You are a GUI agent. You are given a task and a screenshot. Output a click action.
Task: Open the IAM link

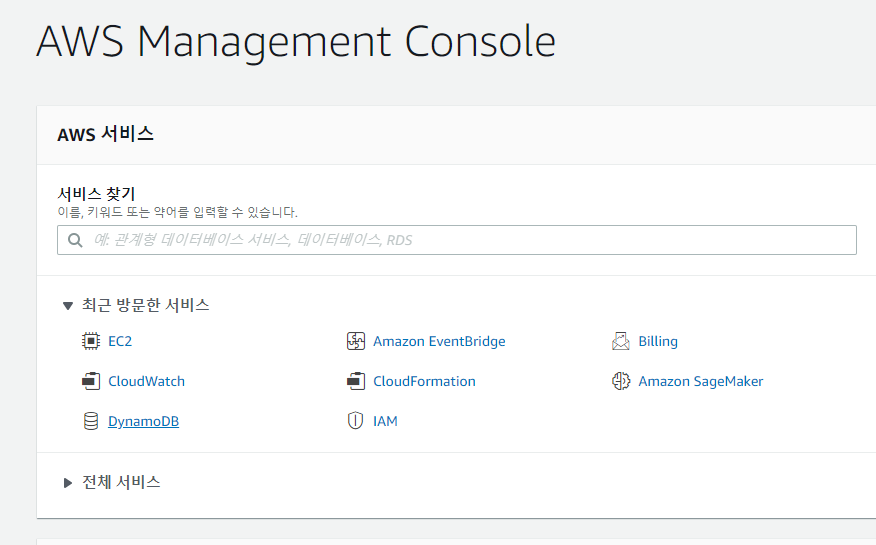[x=385, y=421]
